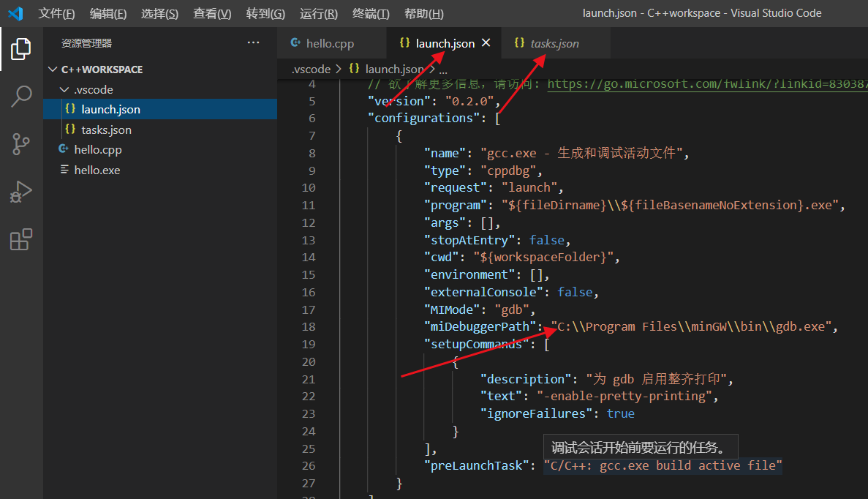The image size is (868, 499).
Task: Click JSON icon beside launch.json in file tree
Action: [70, 109]
